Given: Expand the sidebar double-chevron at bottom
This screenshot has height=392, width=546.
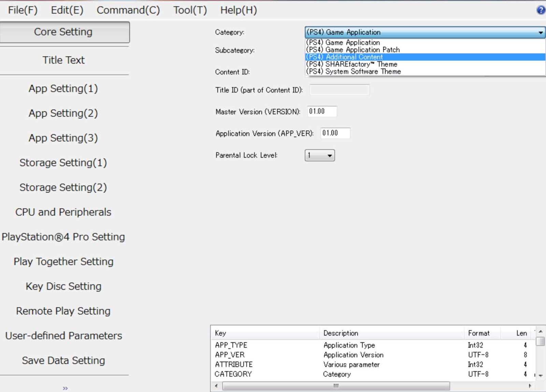Looking at the screenshot, I should 65,388.
